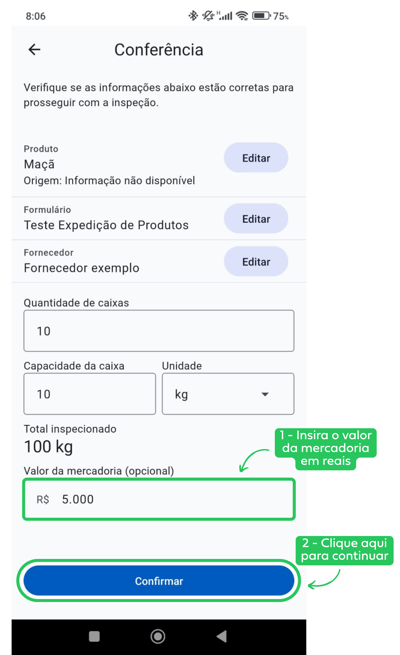Tap the mobile signal bars icon
Viewport: 400px width, 655px height.
click(225, 16)
